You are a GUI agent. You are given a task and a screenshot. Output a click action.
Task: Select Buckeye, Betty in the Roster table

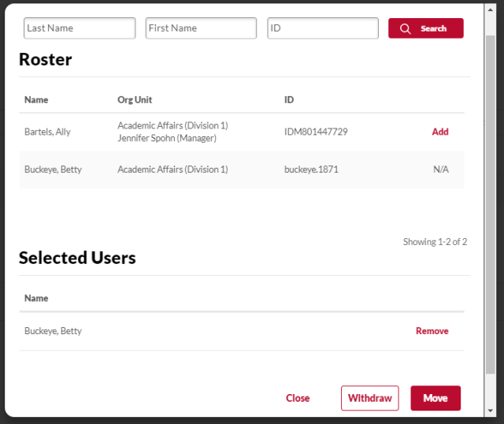(53, 169)
